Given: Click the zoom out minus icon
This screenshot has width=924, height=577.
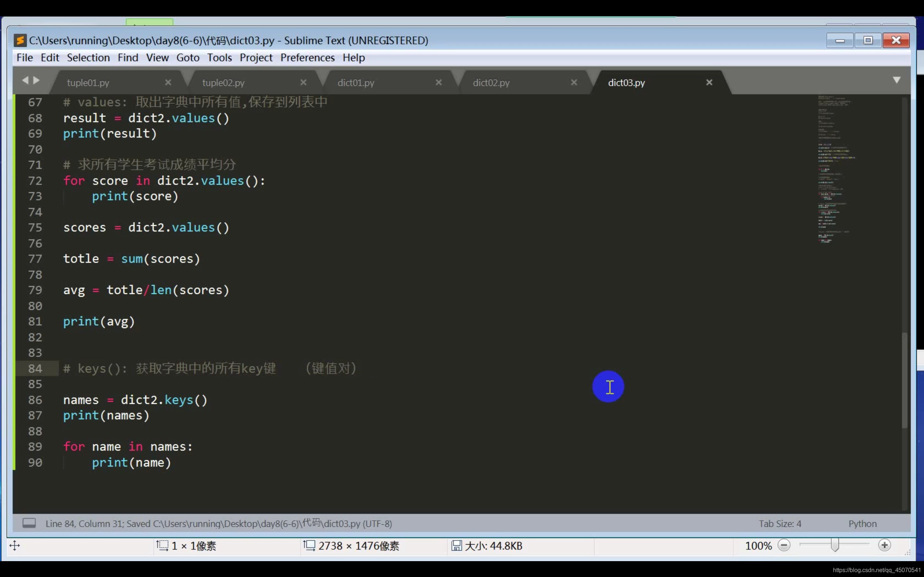Looking at the screenshot, I should point(784,545).
